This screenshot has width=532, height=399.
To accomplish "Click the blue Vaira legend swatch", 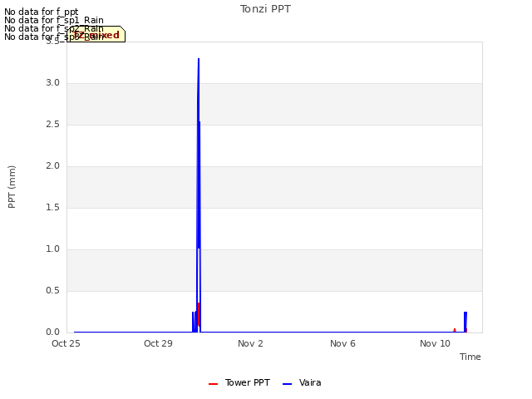I will click(x=287, y=384).
